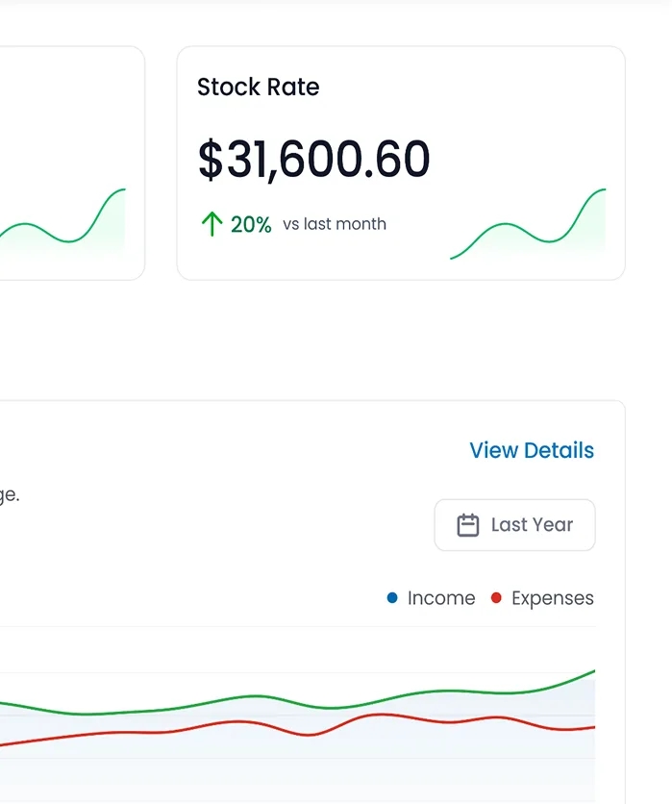Click the blue Income legend dot
672x804 pixels.
[x=392, y=598]
